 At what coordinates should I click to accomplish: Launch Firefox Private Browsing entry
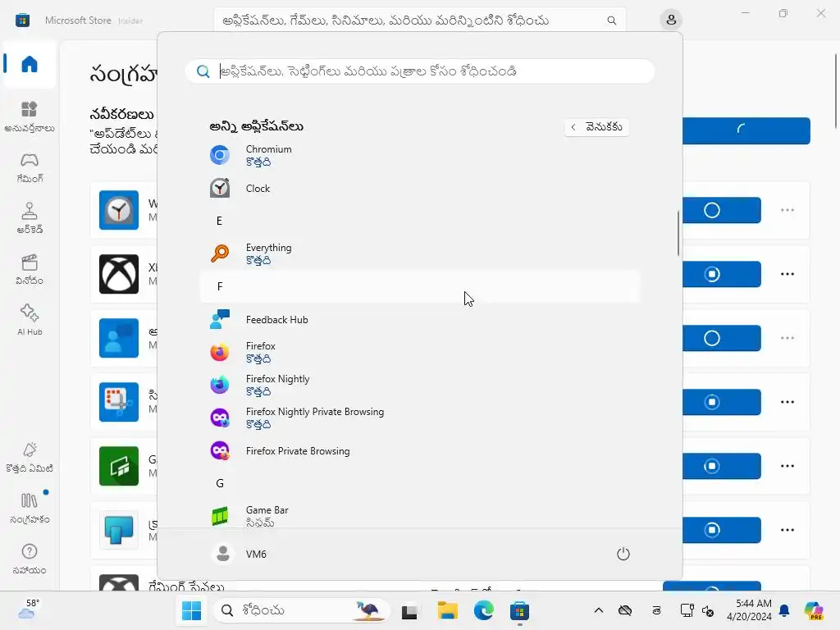[420, 451]
